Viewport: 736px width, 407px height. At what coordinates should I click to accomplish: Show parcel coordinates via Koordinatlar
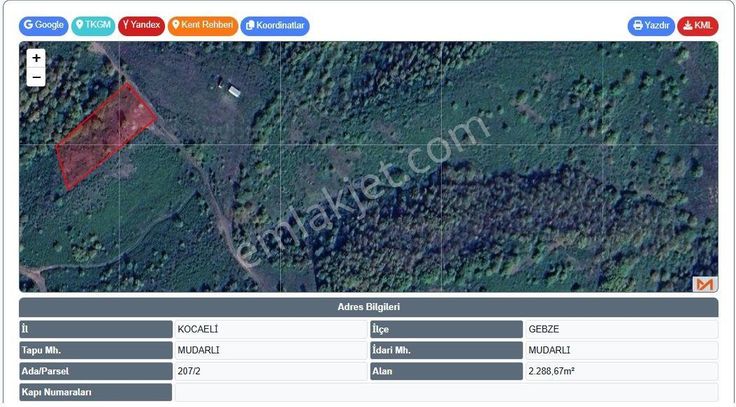coord(275,26)
